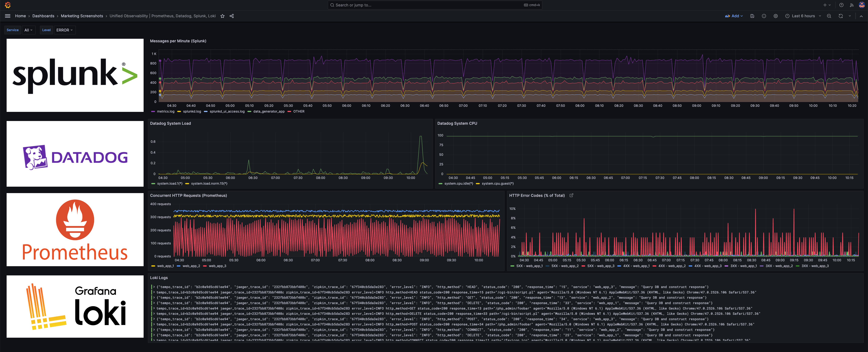Navigate to Dashboards in the breadcrumb
This screenshot has height=352, width=868.
coord(43,16)
